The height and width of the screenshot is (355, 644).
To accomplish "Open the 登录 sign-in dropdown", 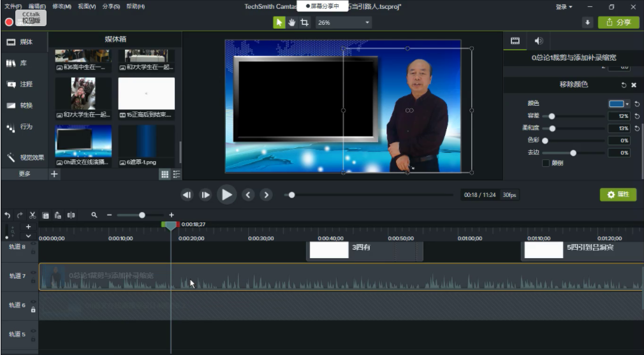I will [564, 7].
